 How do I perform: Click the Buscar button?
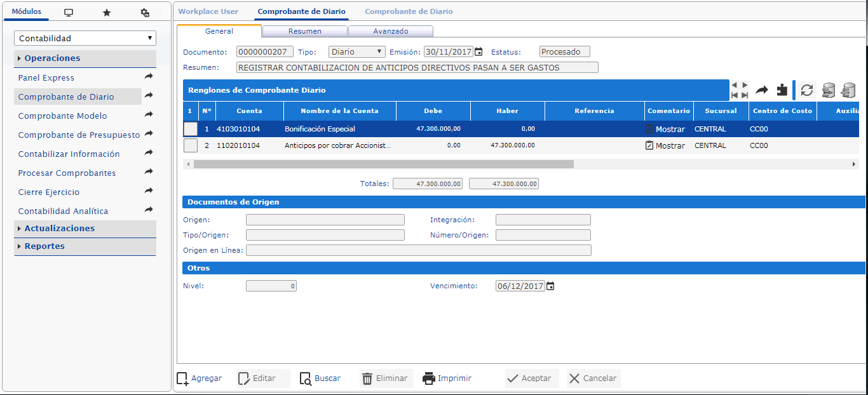click(320, 378)
